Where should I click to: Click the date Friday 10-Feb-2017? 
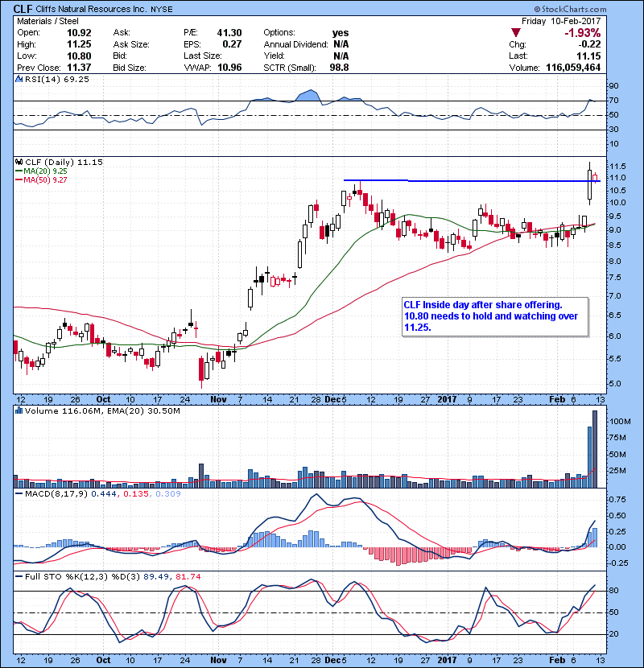tap(561, 21)
